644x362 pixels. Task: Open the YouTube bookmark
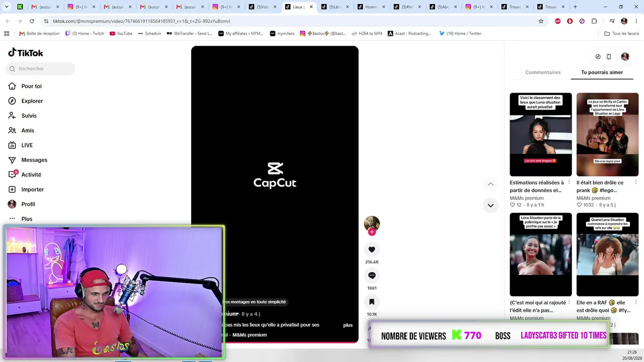pyautogui.click(x=121, y=34)
